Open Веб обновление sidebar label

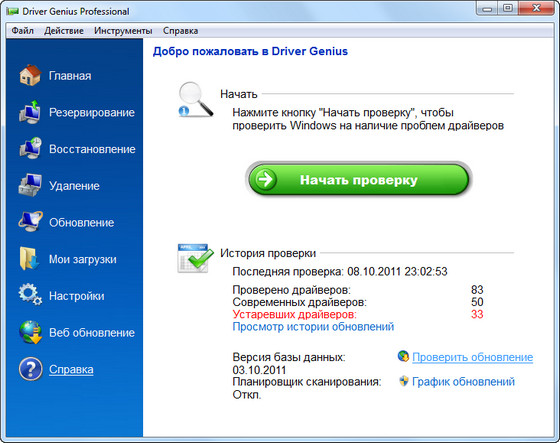click(x=92, y=333)
